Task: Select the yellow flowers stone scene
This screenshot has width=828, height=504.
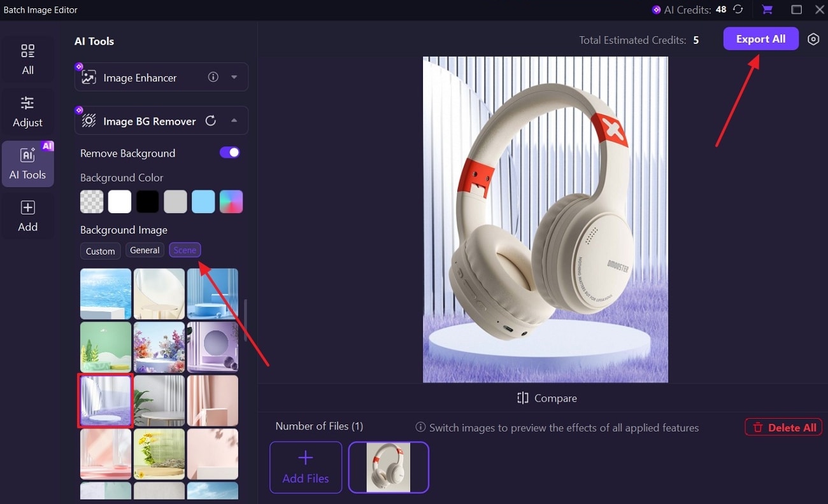Action: point(159,454)
